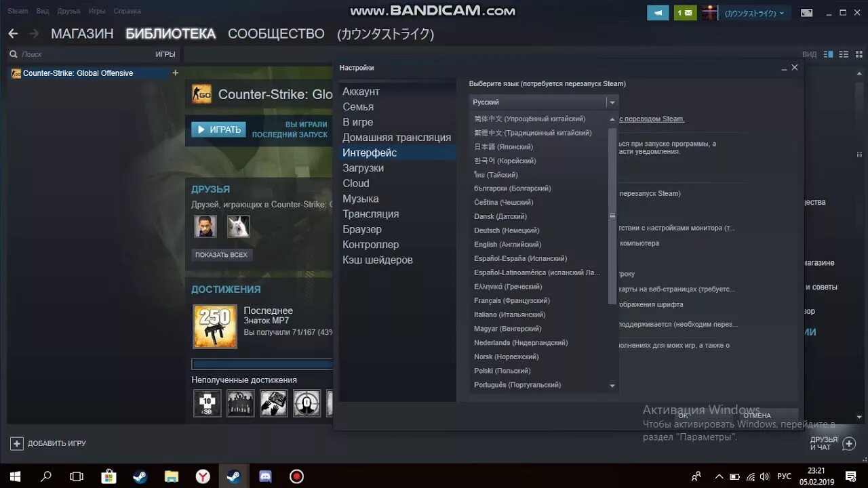This screenshot has height=488, width=868.
Task: Click the unearned achievement icon showing 10
Action: pyautogui.click(x=208, y=403)
